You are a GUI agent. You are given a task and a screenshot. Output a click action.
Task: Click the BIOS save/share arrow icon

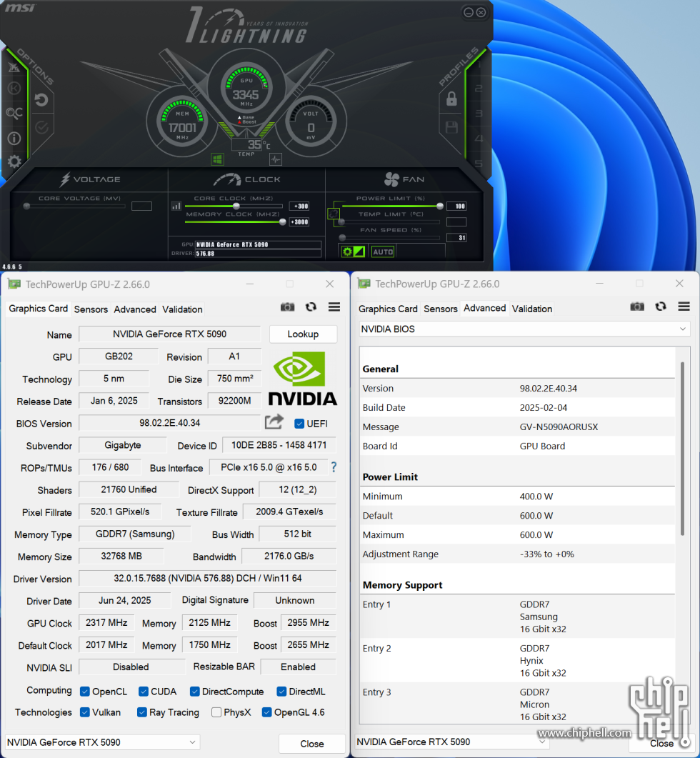[274, 422]
